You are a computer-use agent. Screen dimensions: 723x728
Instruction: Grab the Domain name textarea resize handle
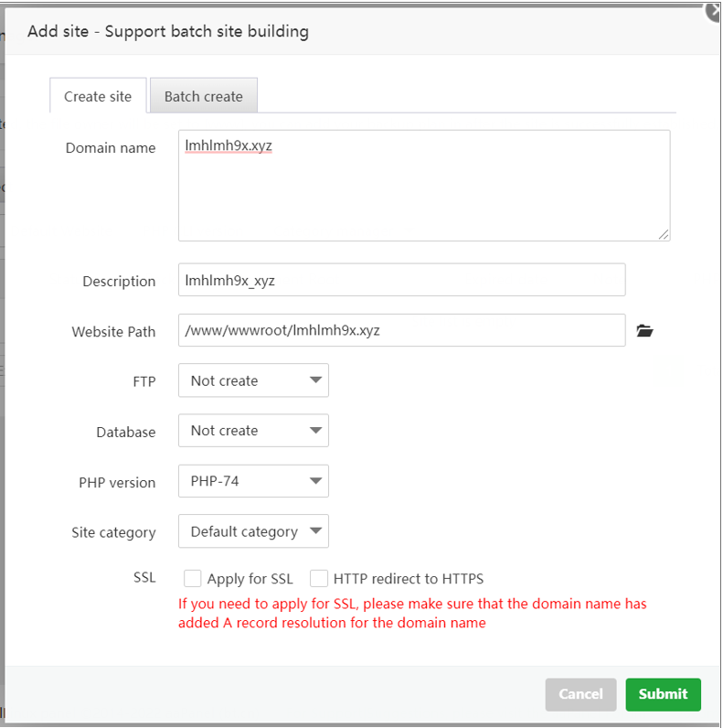pos(665,235)
